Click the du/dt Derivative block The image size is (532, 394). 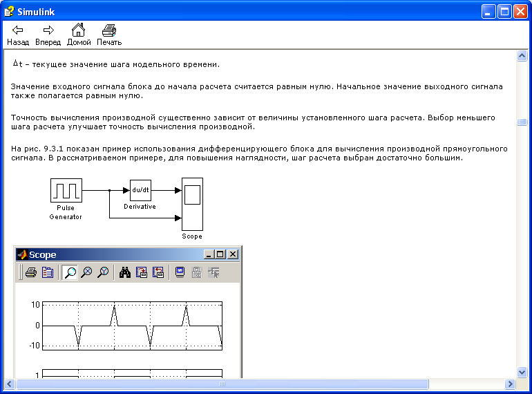(140, 190)
